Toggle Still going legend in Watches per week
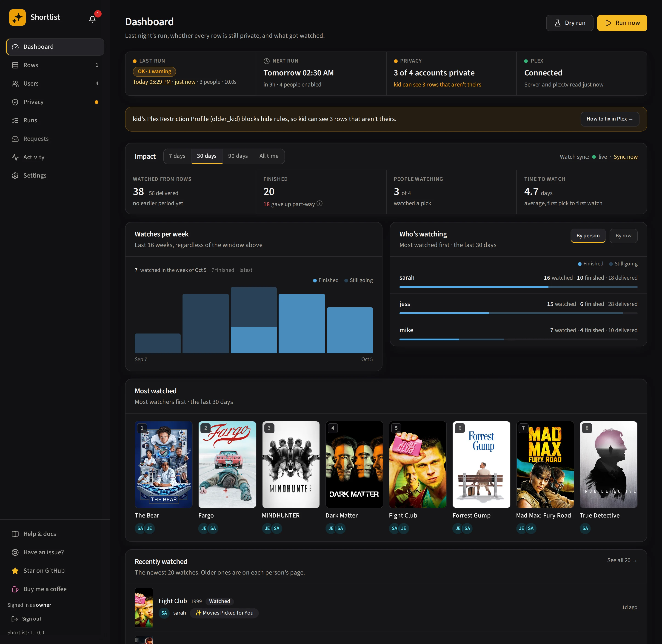Viewport: 662px width, 644px height. pos(358,280)
